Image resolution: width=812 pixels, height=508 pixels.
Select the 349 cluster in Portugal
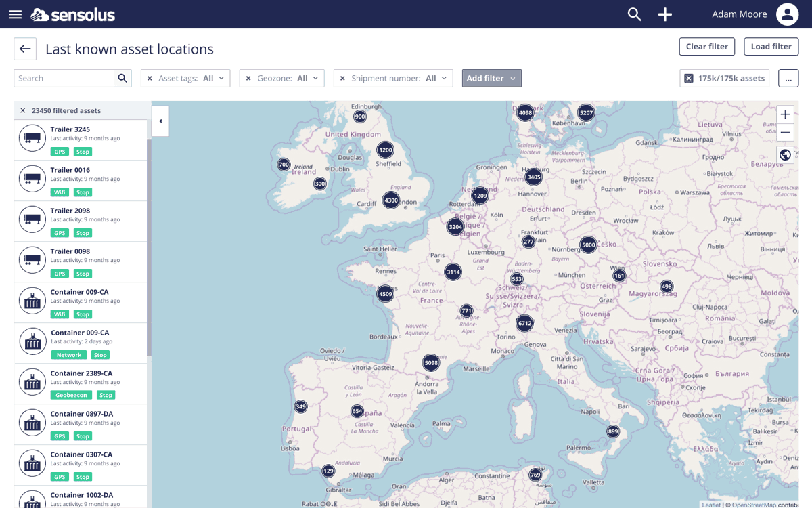pos(301,406)
